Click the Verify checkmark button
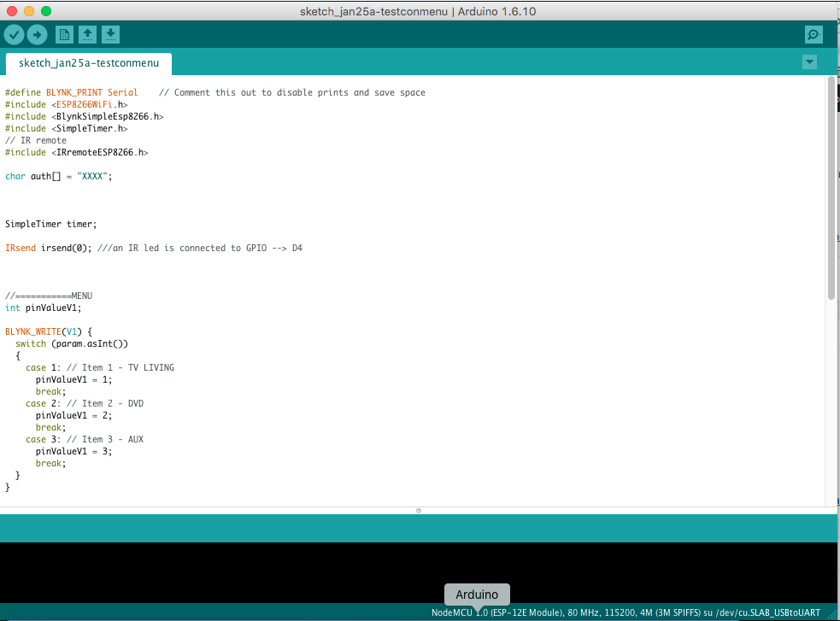This screenshot has height=621, width=840. click(15, 35)
